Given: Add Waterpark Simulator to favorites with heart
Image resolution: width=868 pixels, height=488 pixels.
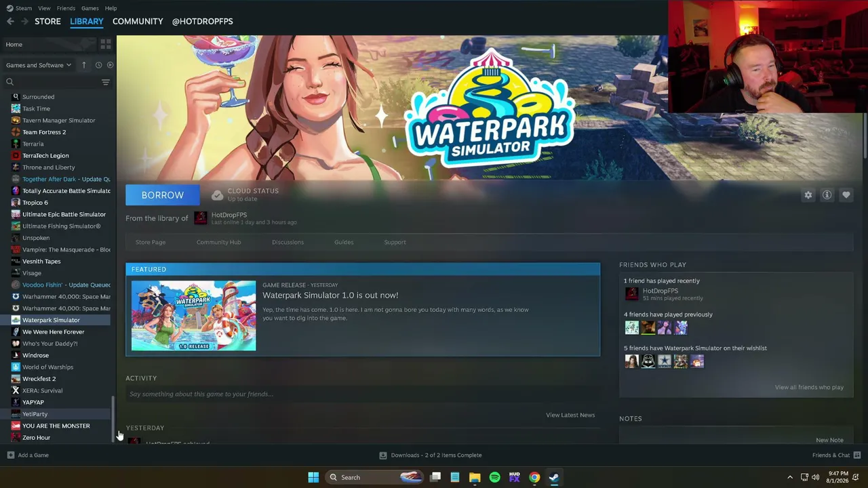Looking at the screenshot, I should coord(846,195).
